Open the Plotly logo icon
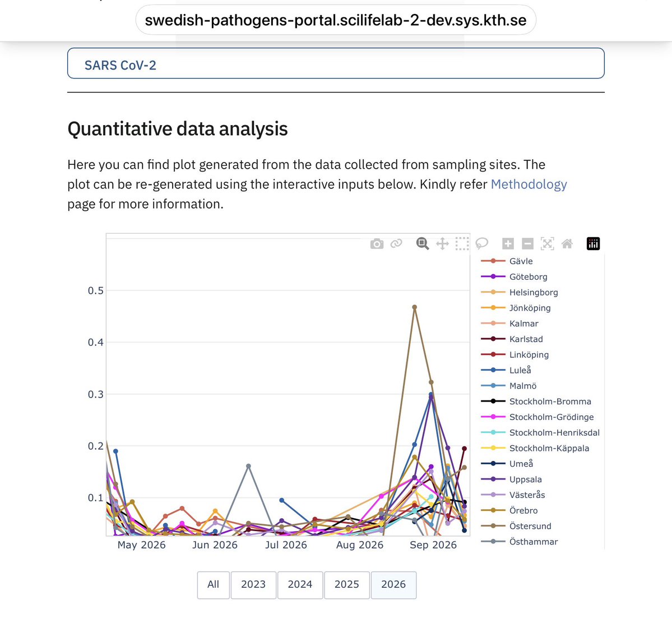The height and width of the screenshot is (623, 672). point(593,243)
